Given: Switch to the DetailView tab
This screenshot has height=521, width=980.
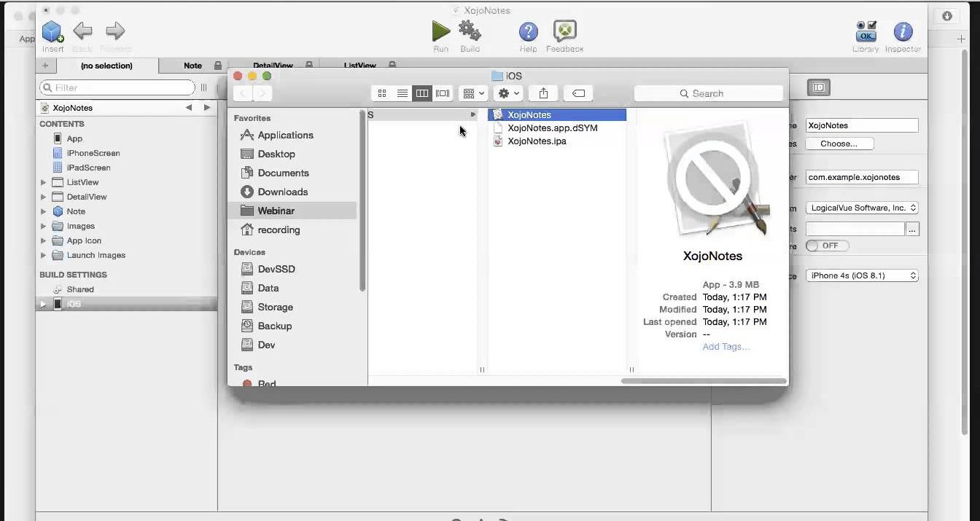Looking at the screenshot, I should (x=273, y=66).
